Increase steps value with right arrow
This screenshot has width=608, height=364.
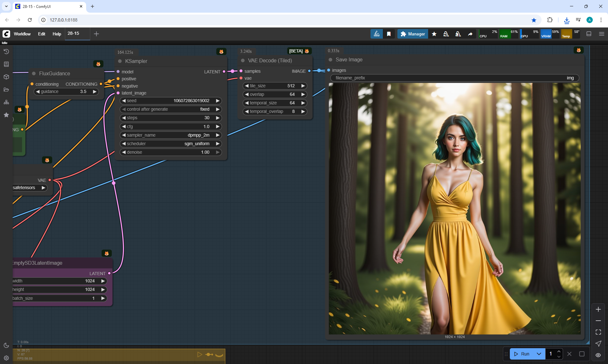[218, 118]
